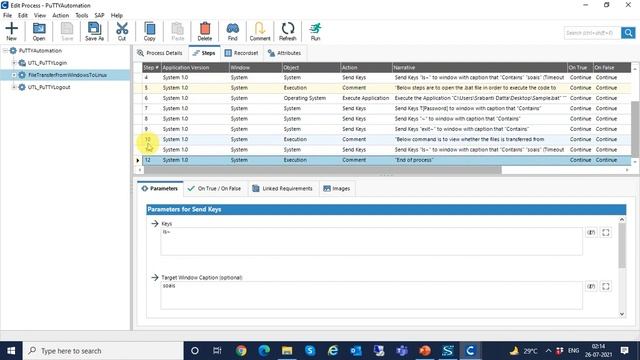Click the Cut scissors icon
The image size is (640, 360).
pos(122,31)
